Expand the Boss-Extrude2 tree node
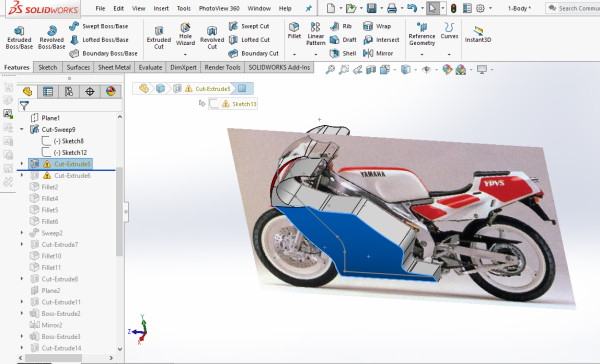 tap(22, 313)
